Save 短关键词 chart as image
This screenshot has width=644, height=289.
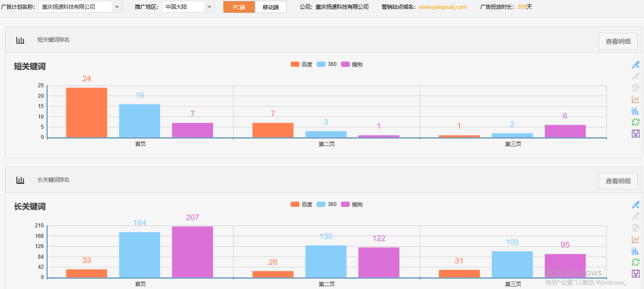tap(636, 133)
